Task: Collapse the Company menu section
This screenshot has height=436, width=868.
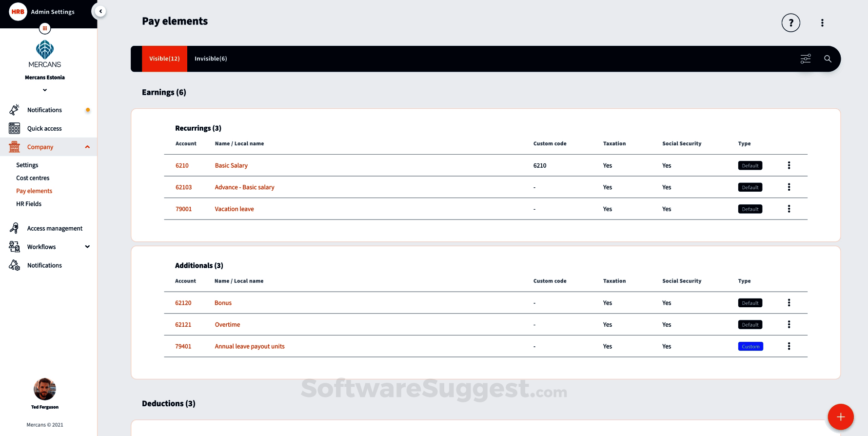Action: coord(87,147)
